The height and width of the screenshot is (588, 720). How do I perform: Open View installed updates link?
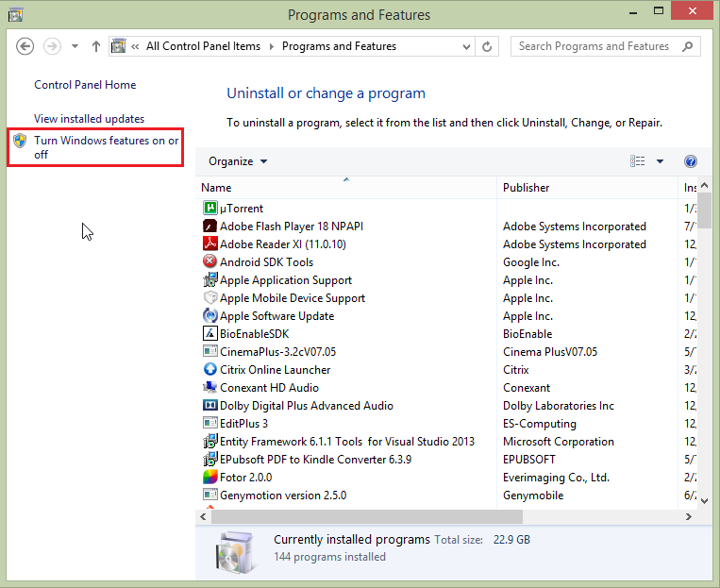[89, 119]
